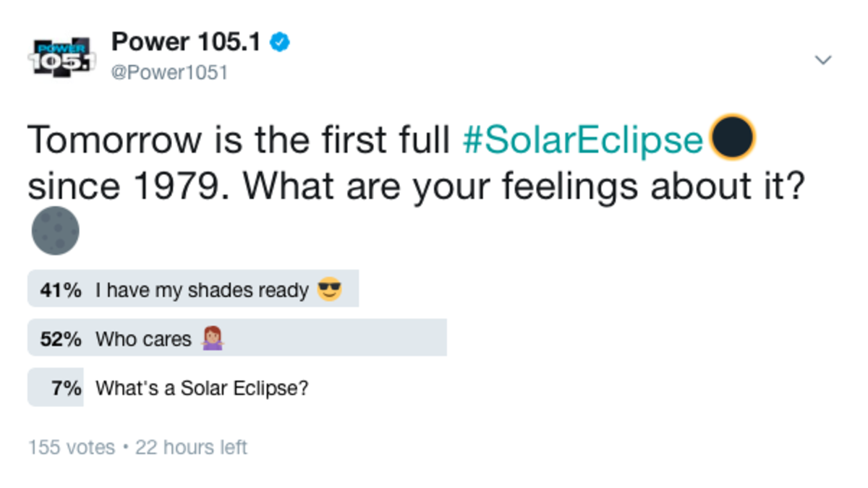Select the "I have my shades ready" option
The width and height of the screenshot is (868, 488).
[202, 291]
